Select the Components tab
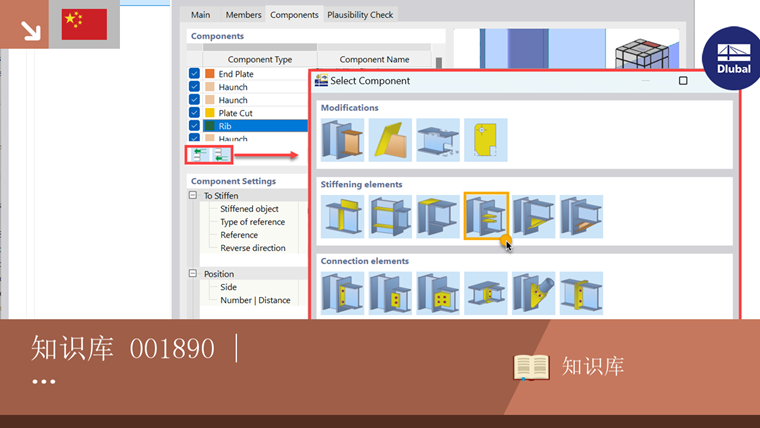The height and width of the screenshot is (428, 760). [x=294, y=15]
